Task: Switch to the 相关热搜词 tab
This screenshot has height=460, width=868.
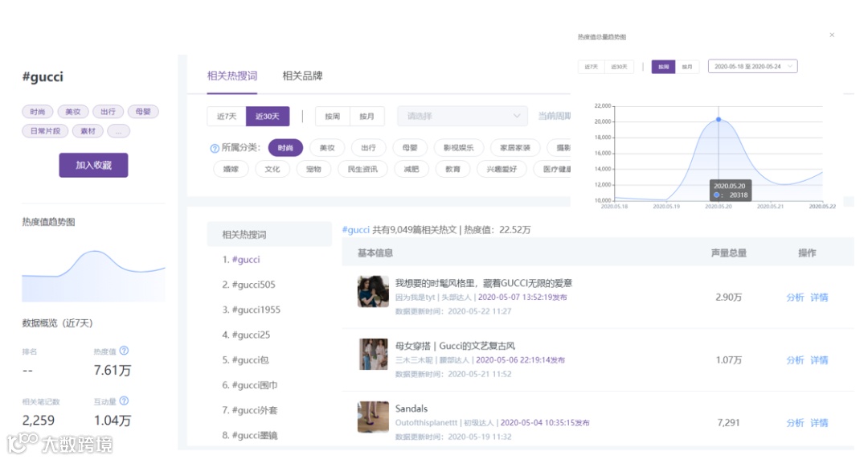Action: tap(232, 76)
